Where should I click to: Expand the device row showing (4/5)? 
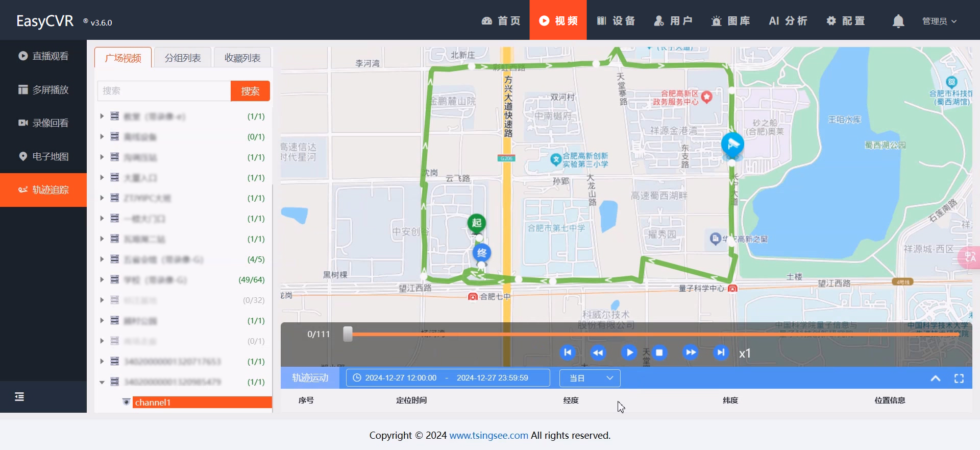(102, 259)
